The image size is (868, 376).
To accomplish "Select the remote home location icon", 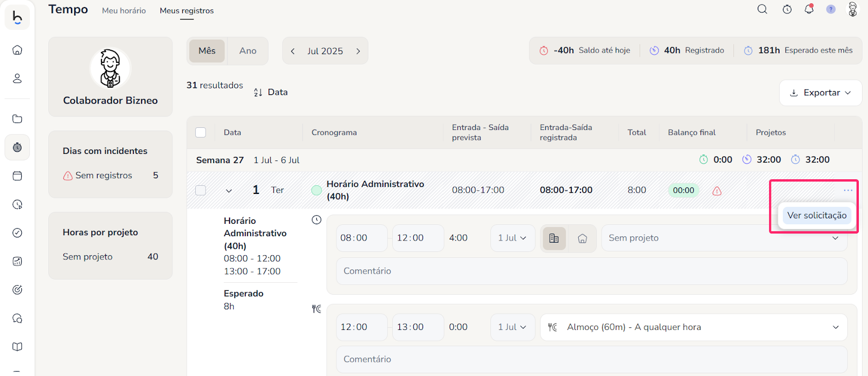I will (582, 238).
